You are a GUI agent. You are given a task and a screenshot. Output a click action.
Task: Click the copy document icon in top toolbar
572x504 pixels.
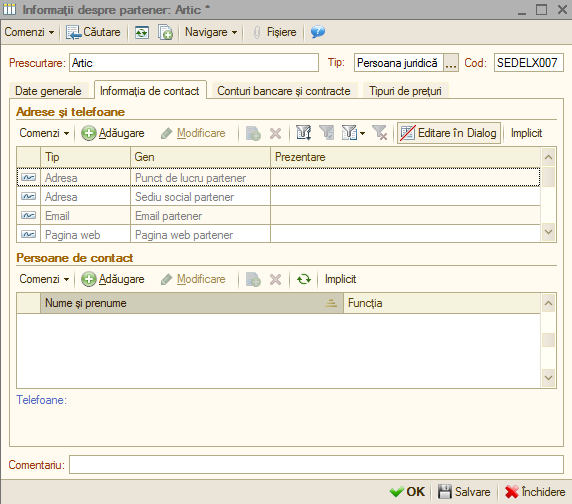pyautogui.click(x=165, y=32)
